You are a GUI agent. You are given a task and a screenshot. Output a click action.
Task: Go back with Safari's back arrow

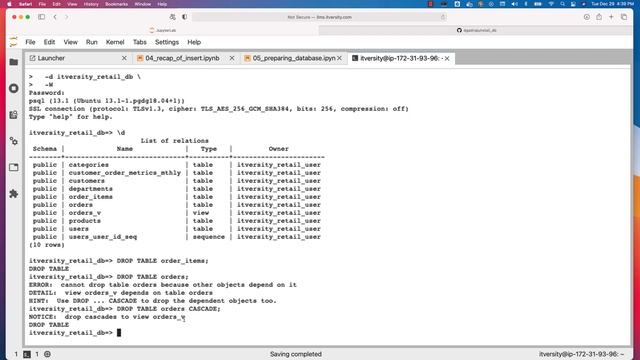(x=55, y=17)
